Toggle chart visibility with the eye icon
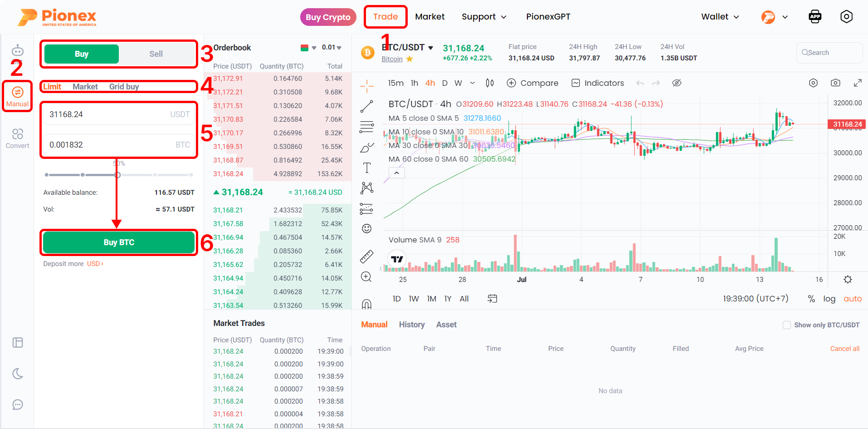The width and height of the screenshot is (868, 429). coord(677,83)
